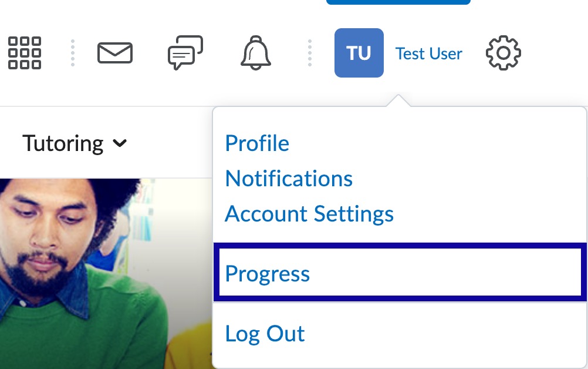The width and height of the screenshot is (588, 369).
Task: Open the admin settings gear icon
Action: tap(503, 53)
